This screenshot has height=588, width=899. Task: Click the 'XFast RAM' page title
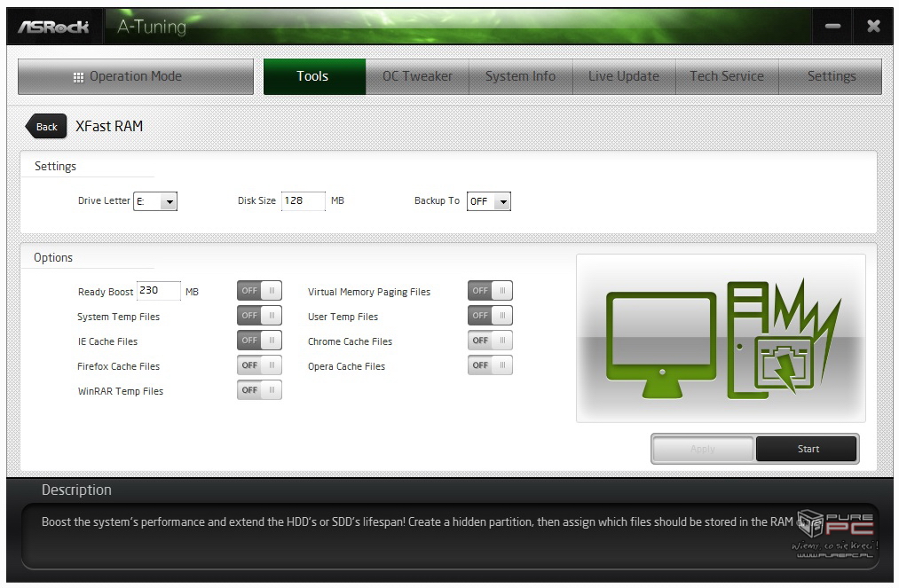(109, 126)
